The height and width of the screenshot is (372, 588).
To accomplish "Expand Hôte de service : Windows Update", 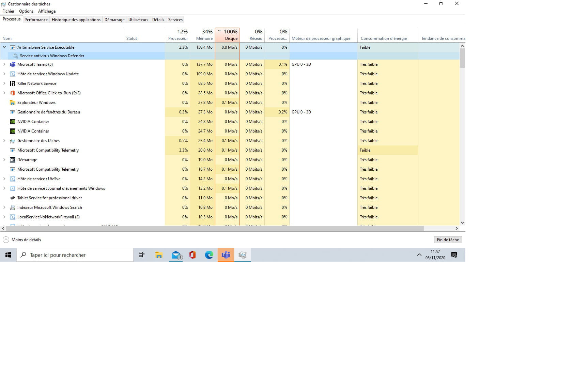I will [x=4, y=74].
